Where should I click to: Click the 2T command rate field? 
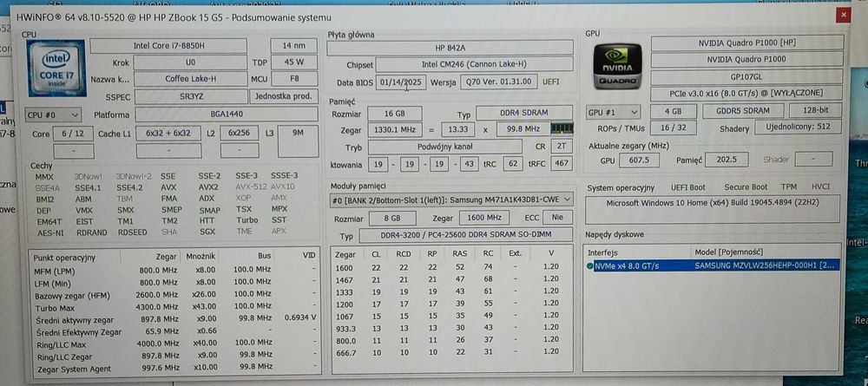(562, 147)
